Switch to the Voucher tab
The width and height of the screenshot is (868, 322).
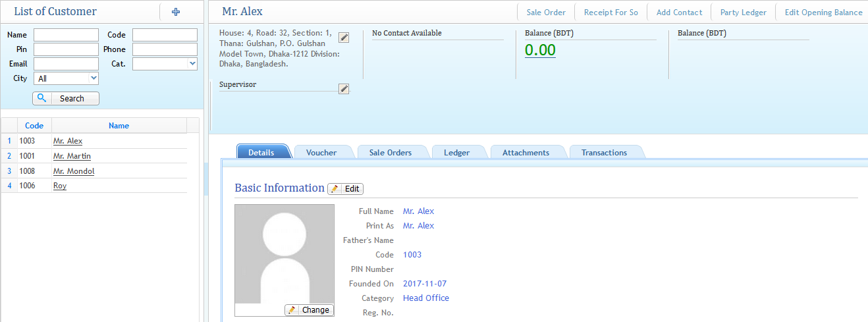(321, 153)
